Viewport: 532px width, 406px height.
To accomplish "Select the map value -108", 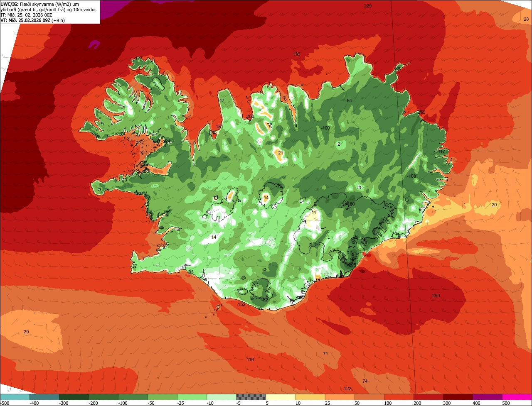I will [x=411, y=176].
